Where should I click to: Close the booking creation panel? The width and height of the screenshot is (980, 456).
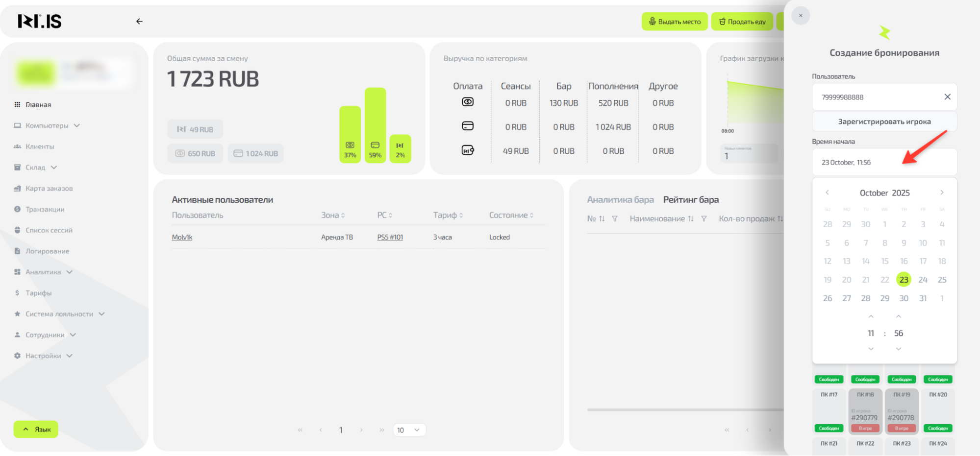pos(801,16)
